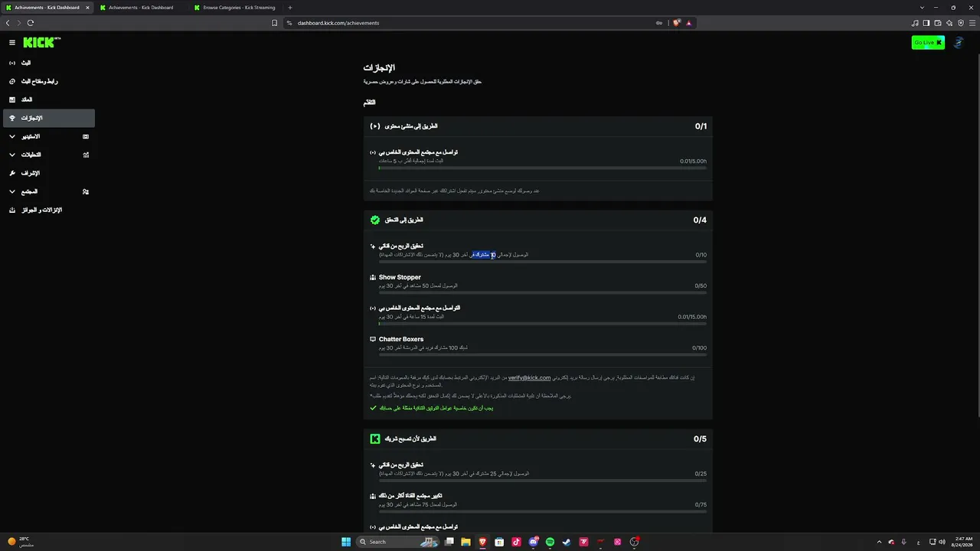
Task: Open TikTok from the taskbar
Action: pos(516,542)
